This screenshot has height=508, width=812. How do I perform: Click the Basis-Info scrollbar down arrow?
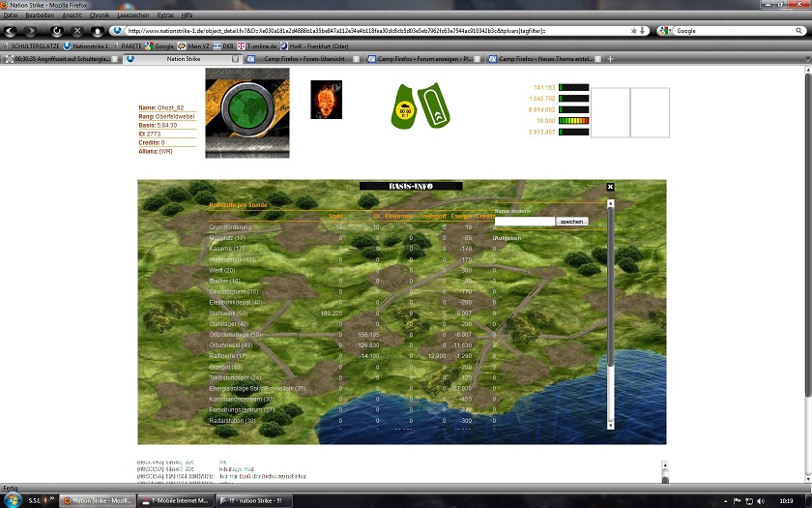pyautogui.click(x=611, y=425)
